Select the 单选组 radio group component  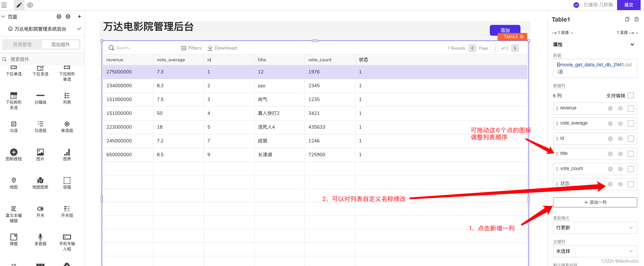click(67, 127)
